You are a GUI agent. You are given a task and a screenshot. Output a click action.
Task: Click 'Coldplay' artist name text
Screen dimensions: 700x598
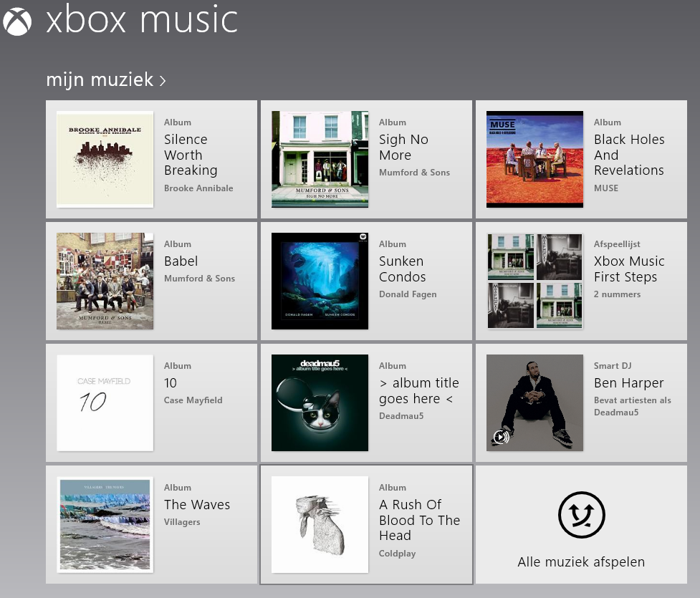tap(397, 554)
